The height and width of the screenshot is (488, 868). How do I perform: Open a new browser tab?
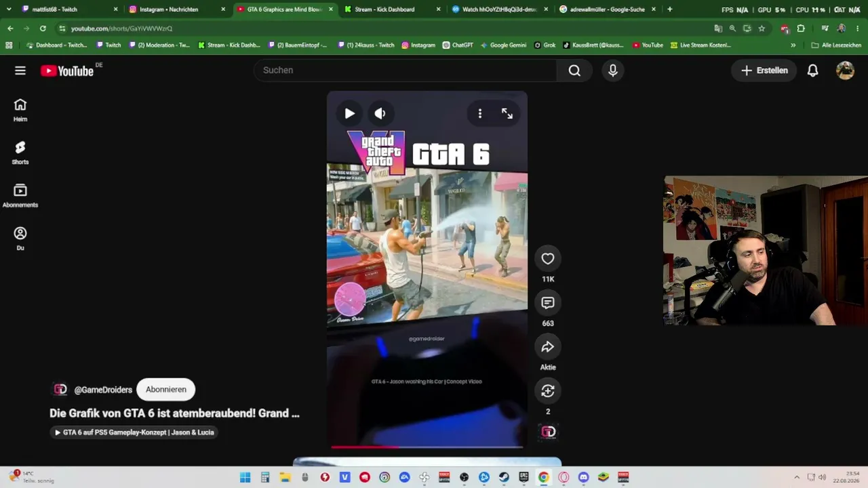tap(670, 9)
